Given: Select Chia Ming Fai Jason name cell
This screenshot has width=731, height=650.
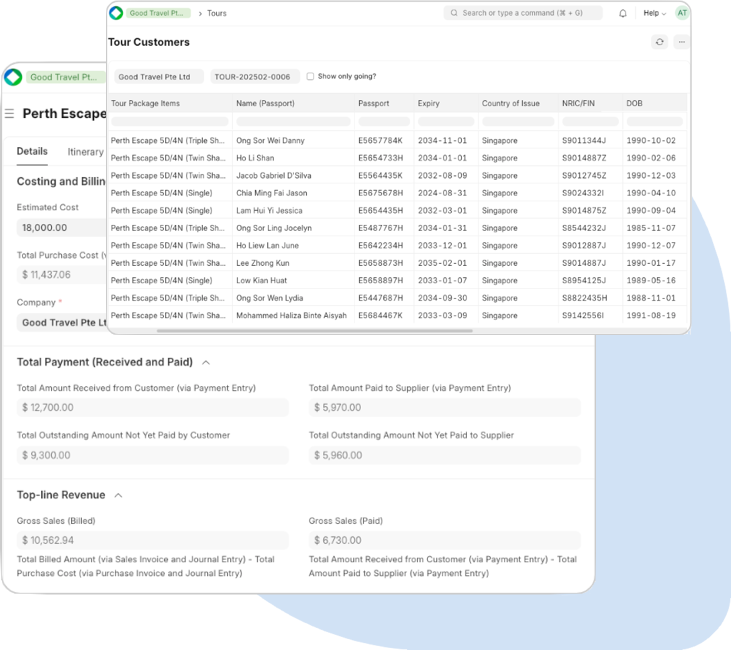Looking at the screenshot, I should click(293, 193).
